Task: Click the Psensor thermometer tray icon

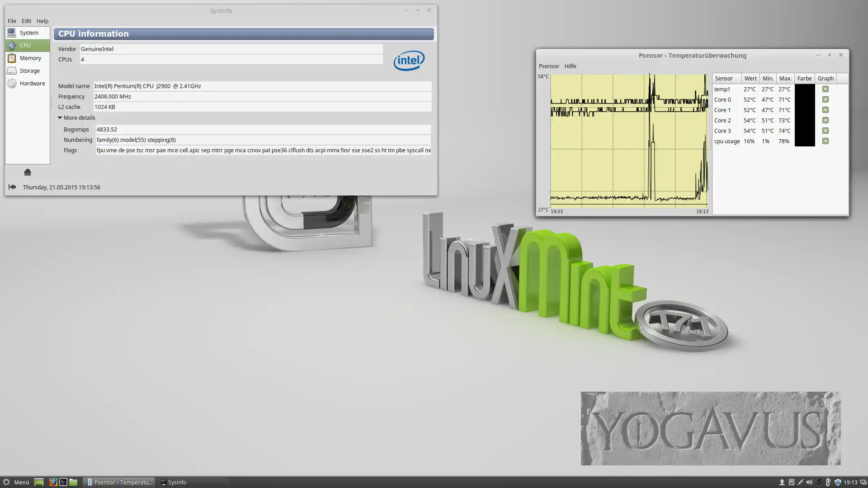Action: coord(828,482)
